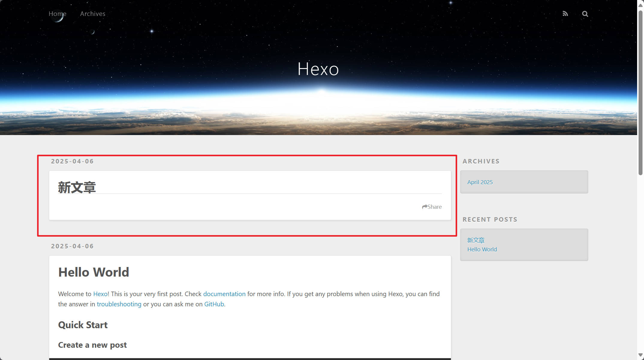Click the 2025-04-06 date above 新文章

(72, 161)
